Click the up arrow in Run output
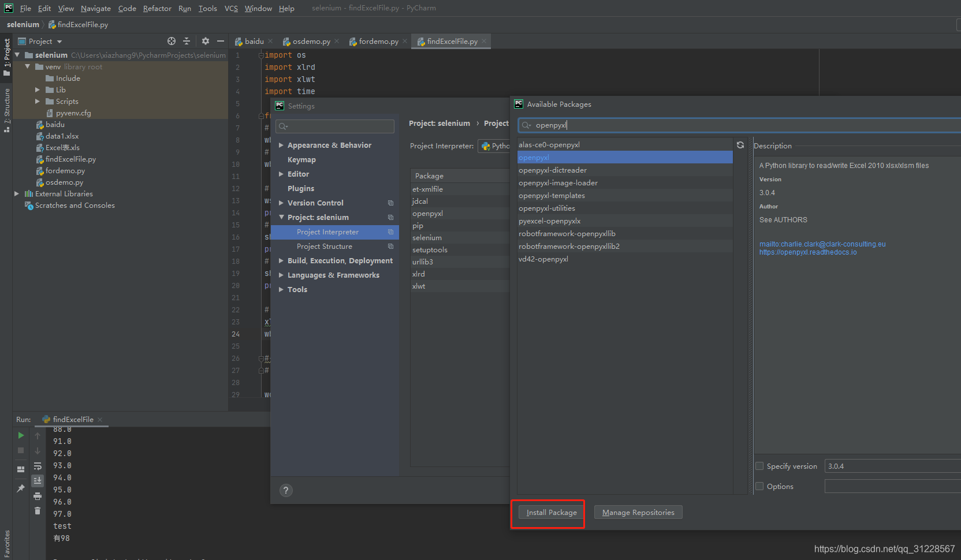This screenshot has height=560, width=961. coord(38,436)
